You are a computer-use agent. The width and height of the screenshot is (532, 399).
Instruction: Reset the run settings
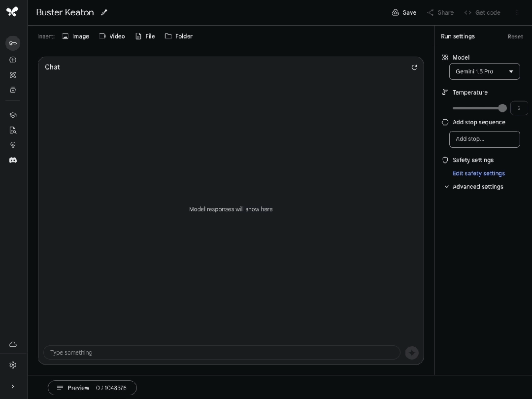click(515, 36)
